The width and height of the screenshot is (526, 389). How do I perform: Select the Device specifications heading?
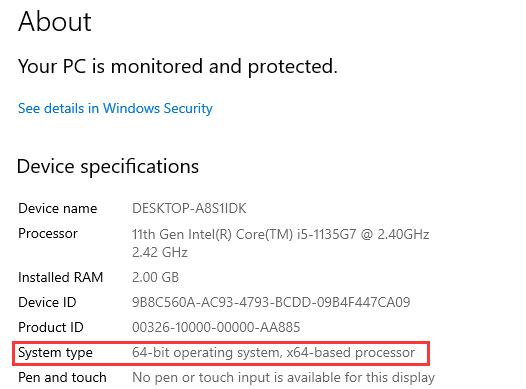(x=108, y=167)
